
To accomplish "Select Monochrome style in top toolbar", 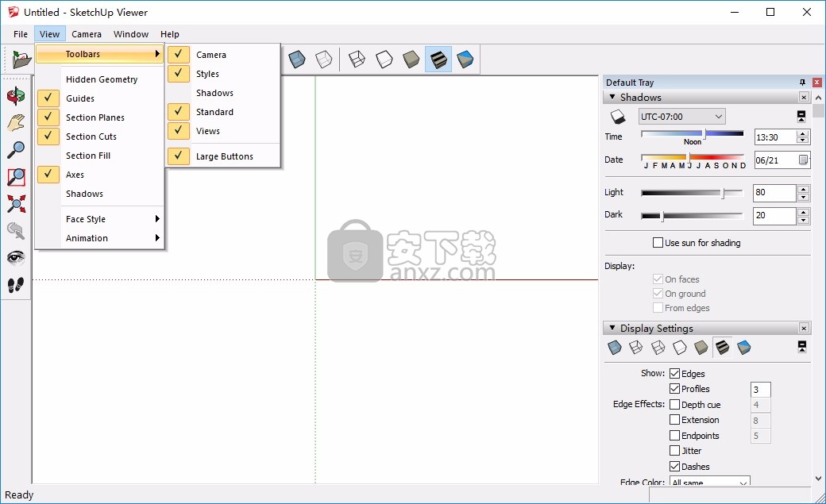I will [x=465, y=59].
